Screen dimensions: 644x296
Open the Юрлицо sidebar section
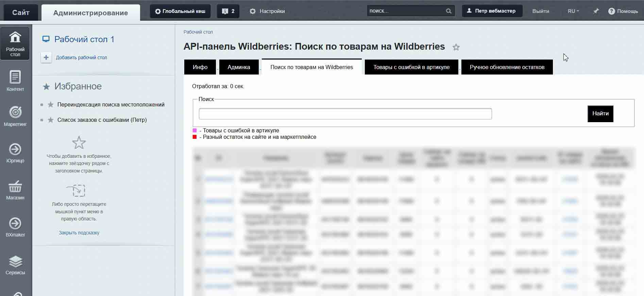15,153
